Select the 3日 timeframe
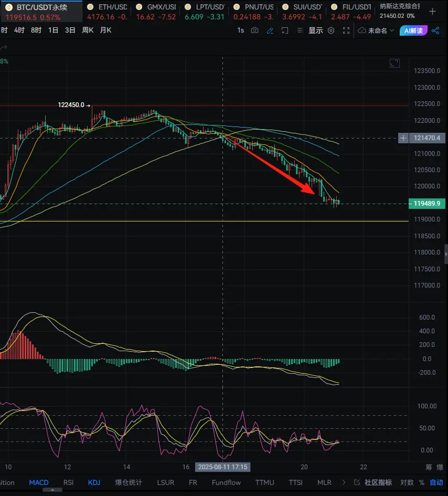The width and height of the screenshot is (448, 496). pos(70,30)
